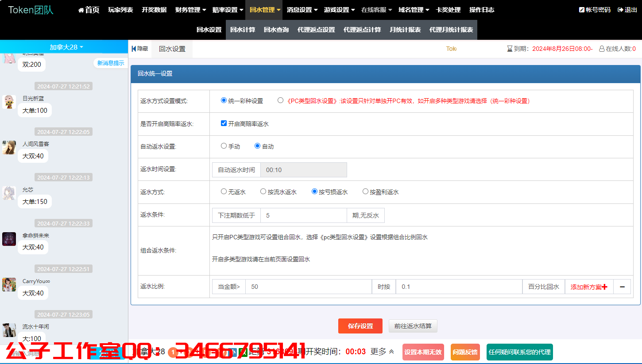Switch to 回水计算 submenu
642x364 pixels.
click(x=243, y=30)
